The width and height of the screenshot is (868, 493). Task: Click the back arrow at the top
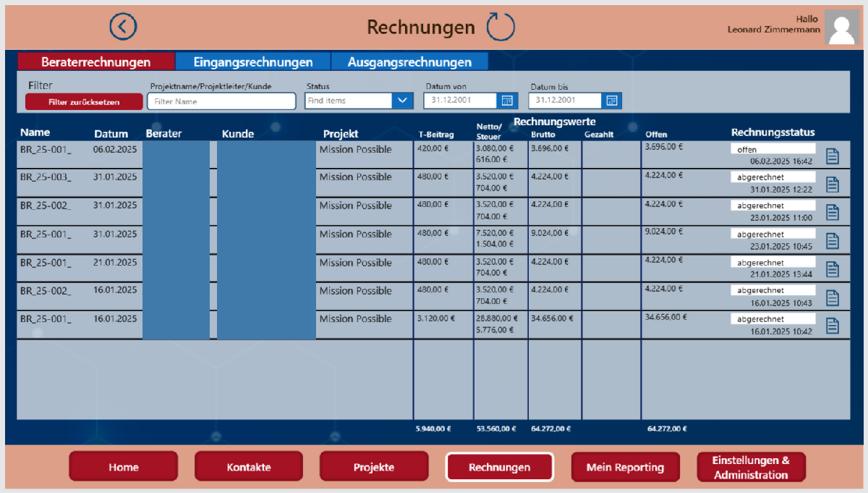pyautogui.click(x=123, y=26)
